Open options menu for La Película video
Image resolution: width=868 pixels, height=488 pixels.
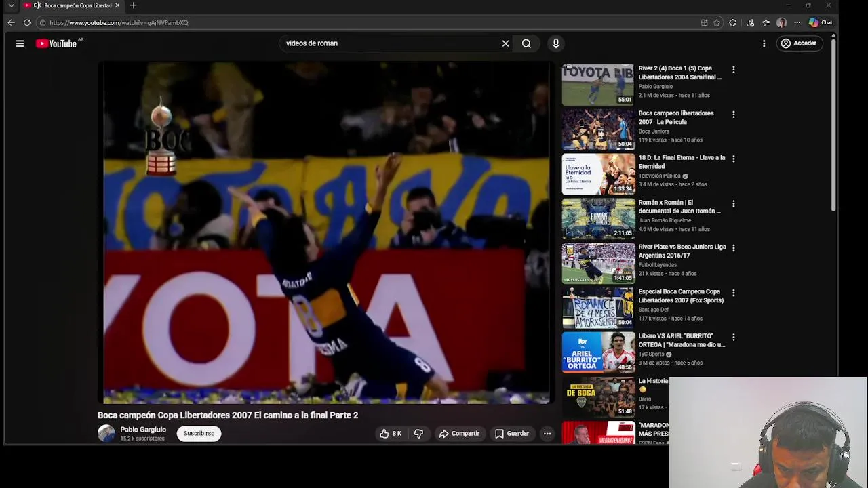click(733, 115)
